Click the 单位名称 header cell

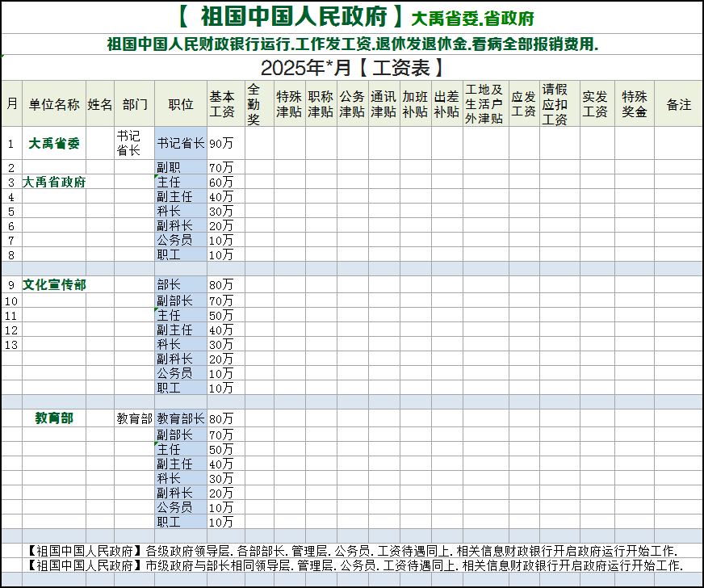(54, 104)
